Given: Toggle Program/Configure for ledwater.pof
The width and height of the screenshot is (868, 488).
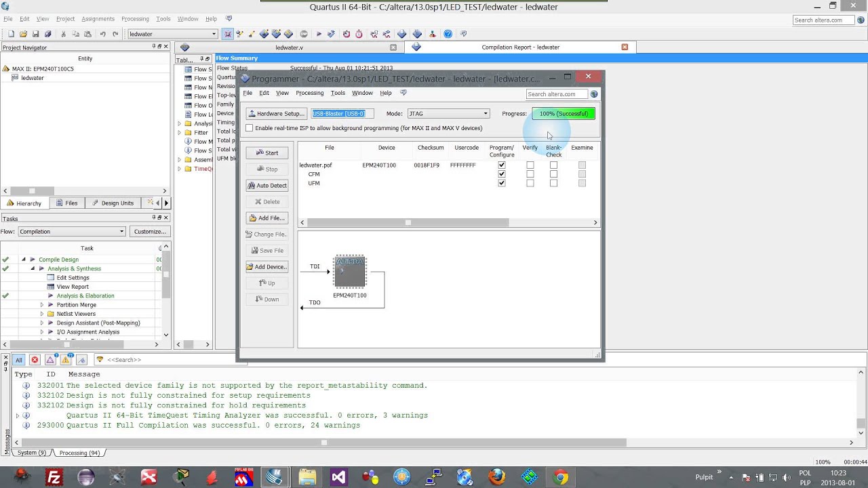Looking at the screenshot, I should tap(502, 165).
